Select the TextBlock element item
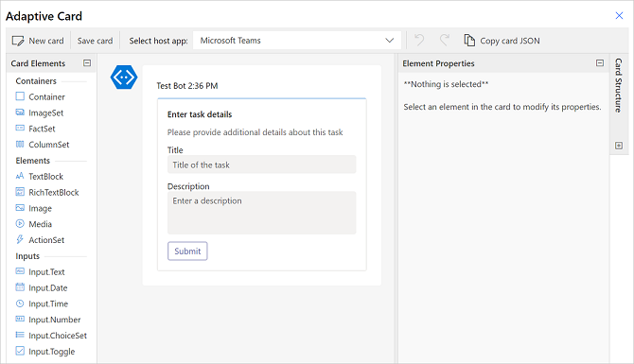634x364 pixels. click(40, 176)
